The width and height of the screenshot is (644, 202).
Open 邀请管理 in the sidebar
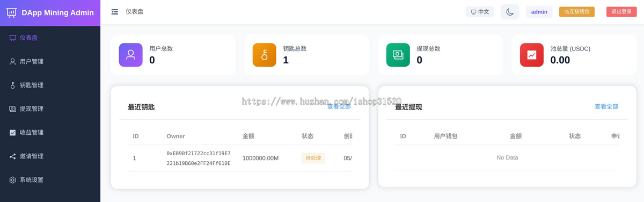[x=50, y=156]
